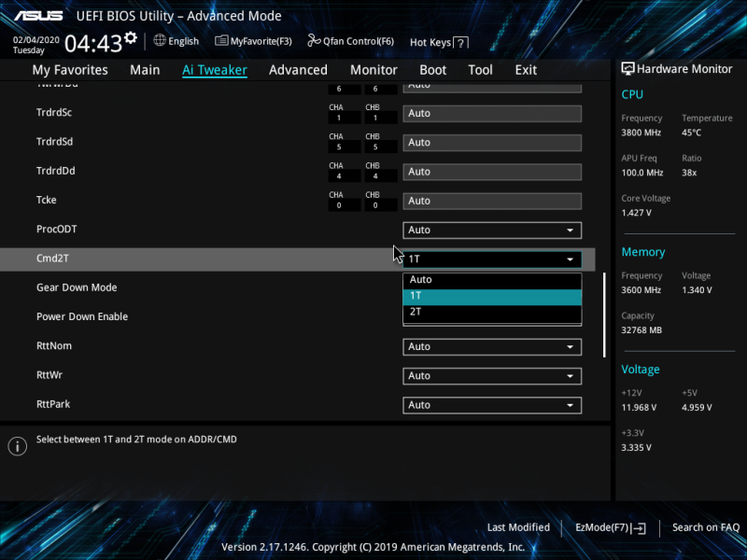The image size is (747, 560).
Task: Click the info icon beside help text
Action: click(18, 446)
